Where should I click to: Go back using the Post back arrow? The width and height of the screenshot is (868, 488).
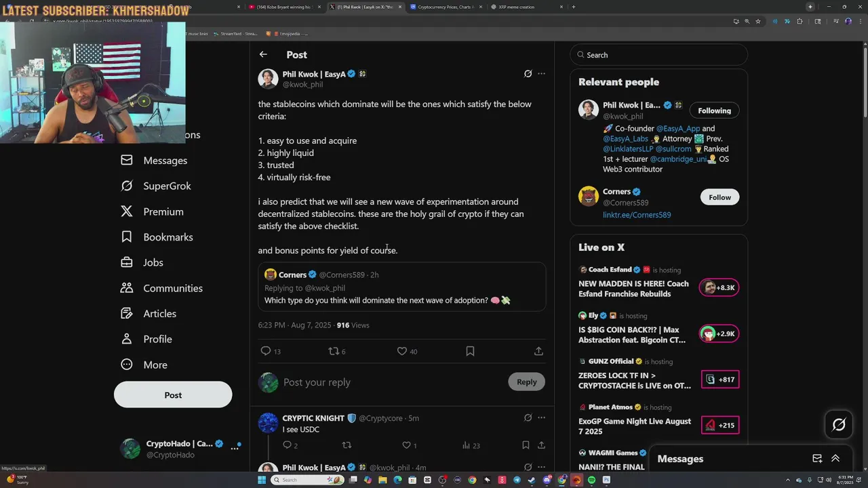[x=263, y=55]
